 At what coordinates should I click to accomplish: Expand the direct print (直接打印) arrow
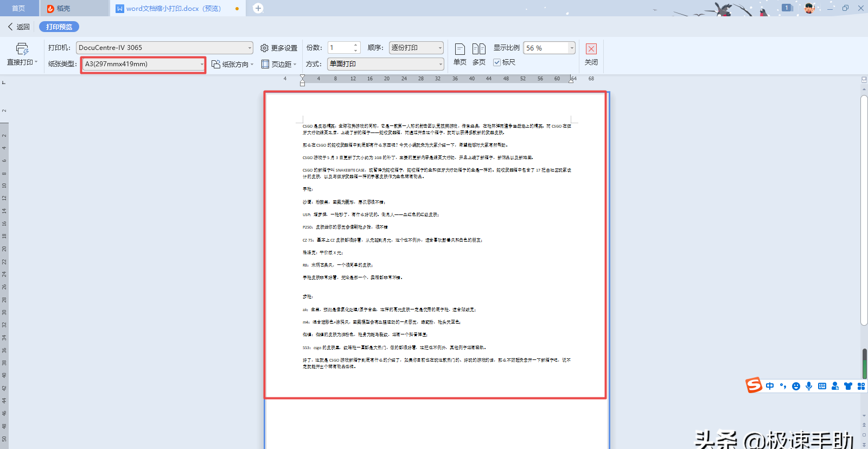(36, 62)
